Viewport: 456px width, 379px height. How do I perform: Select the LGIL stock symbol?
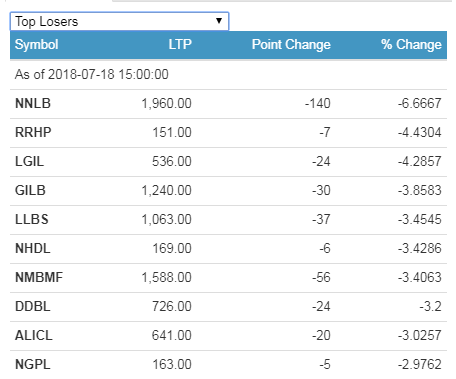point(29,161)
